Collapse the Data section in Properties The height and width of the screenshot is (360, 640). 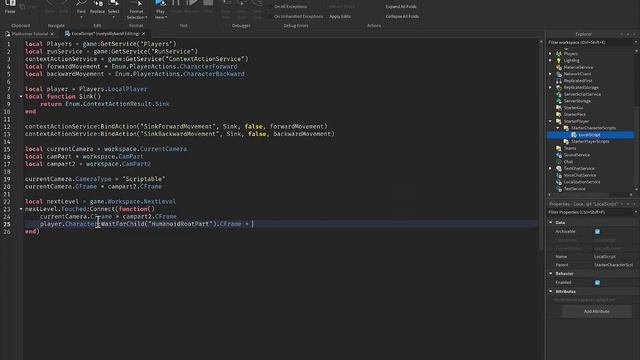click(551, 222)
